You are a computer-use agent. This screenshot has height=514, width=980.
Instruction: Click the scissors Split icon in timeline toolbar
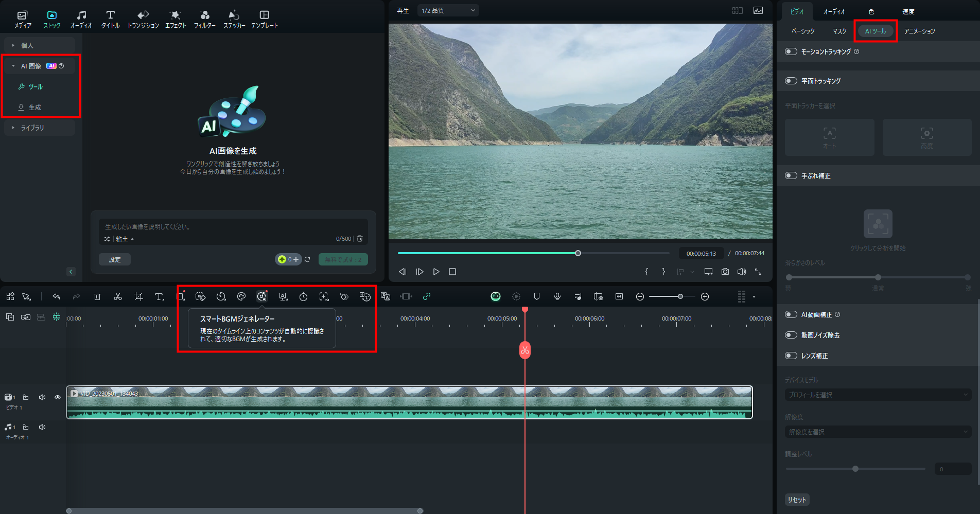(118, 296)
